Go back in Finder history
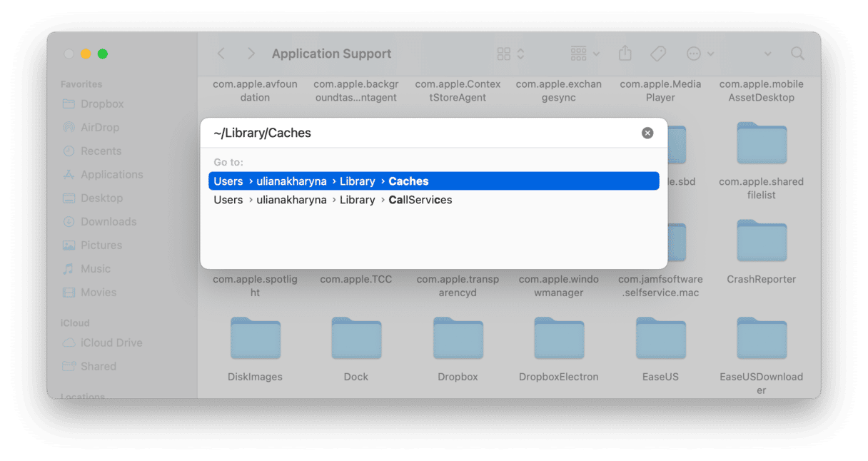Image resolution: width=868 pixels, height=461 pixels. click(221, 54)
